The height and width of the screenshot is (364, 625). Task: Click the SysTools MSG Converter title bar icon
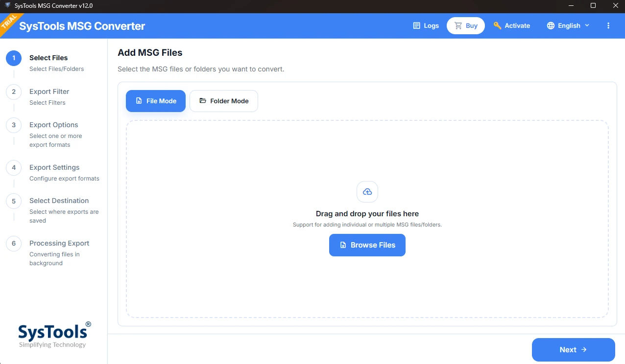click(7, 6)
